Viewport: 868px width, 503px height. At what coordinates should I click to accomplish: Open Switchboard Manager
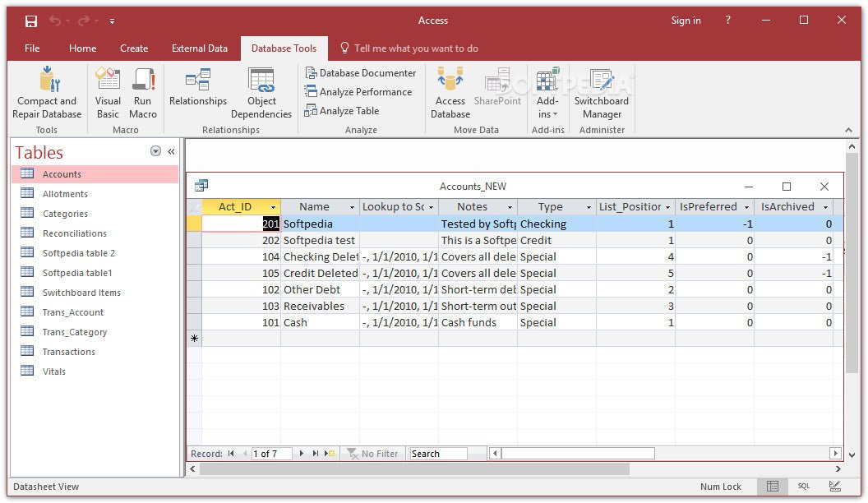click(x=601, y=92)
